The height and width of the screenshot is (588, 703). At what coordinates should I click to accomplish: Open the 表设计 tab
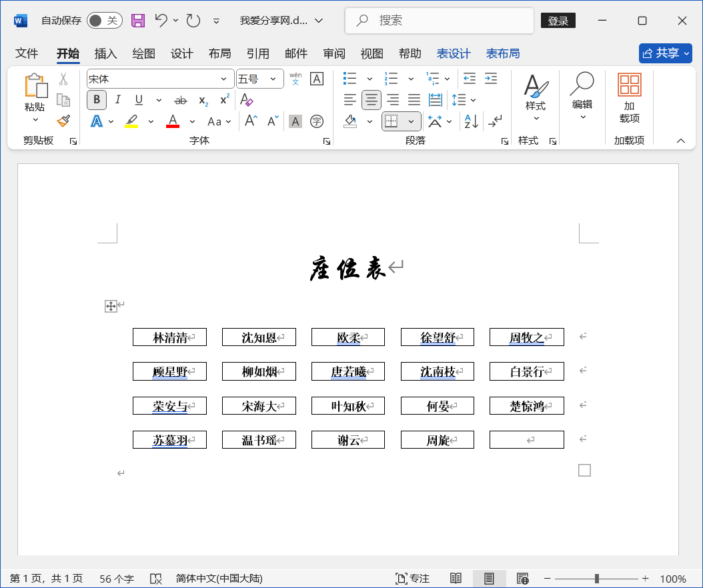click(454, 53)
